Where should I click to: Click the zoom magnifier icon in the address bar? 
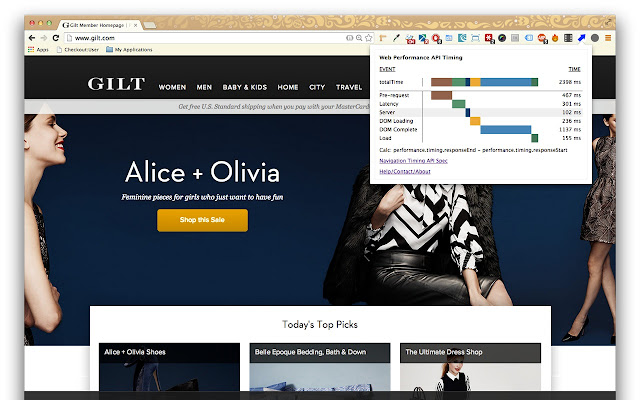coord(359,38)
